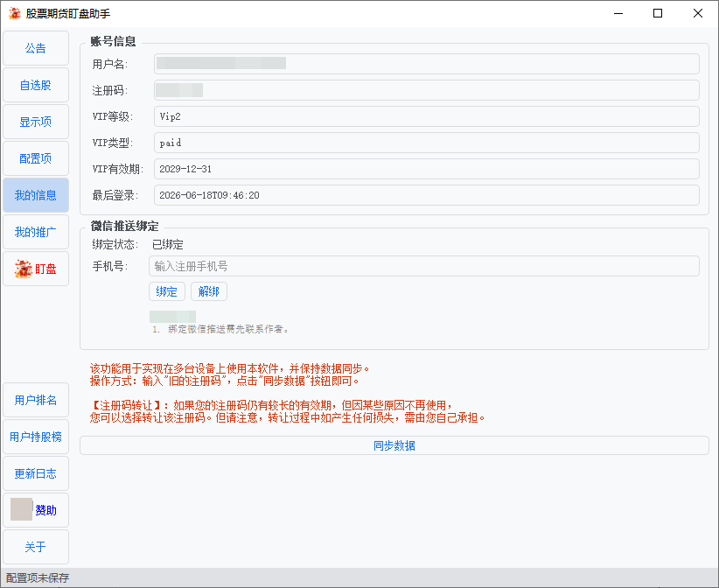Go to the 配置项 configuration tab
Screen dimensions: 719x588
pos(36,158)
